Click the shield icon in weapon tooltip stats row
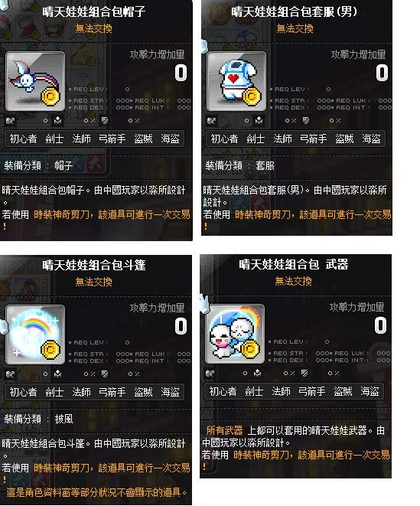 (304, 374)
